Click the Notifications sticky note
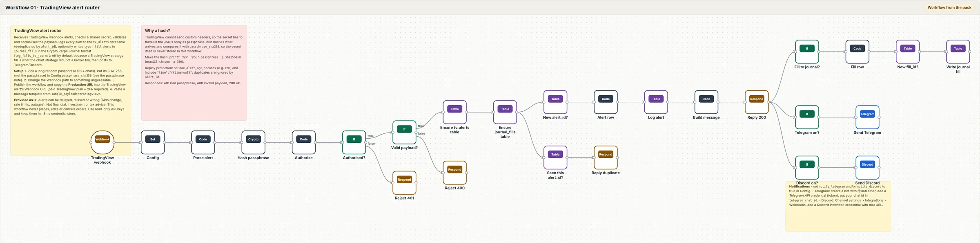The image size is (980, 243). tap(838, 207)
